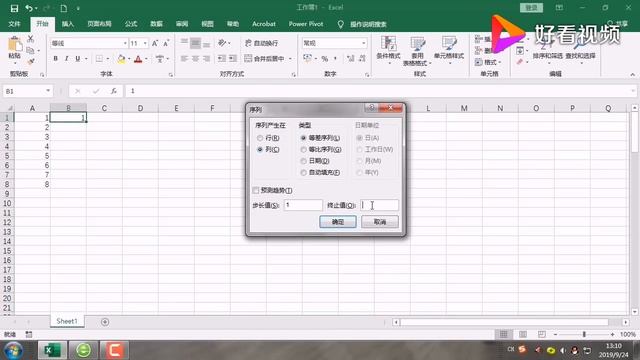Select 工作日(W) weekday date unit
Viewport: 640px width, 360px height.
375,149
